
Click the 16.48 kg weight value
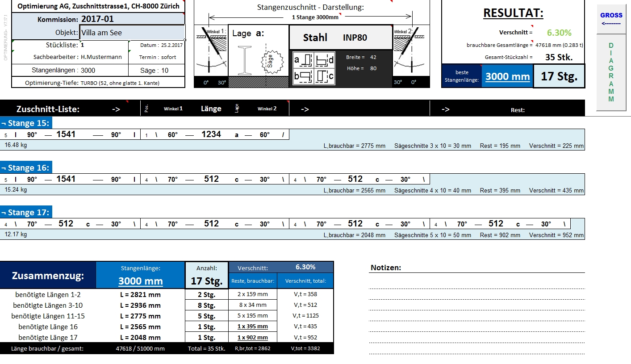pyautogui.click(x=16, y=145)
